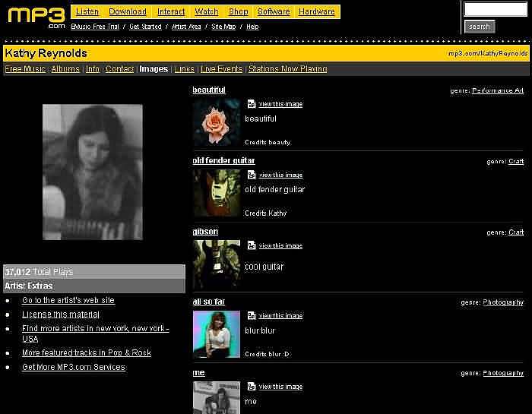Click the search input field
Viewport: 532px width, 414px height.
496,9
